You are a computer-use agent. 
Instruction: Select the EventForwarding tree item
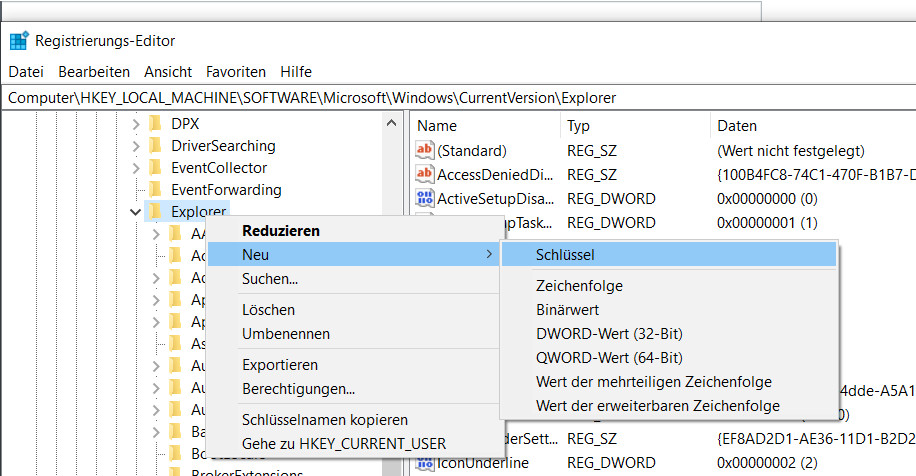pos(226,190)
